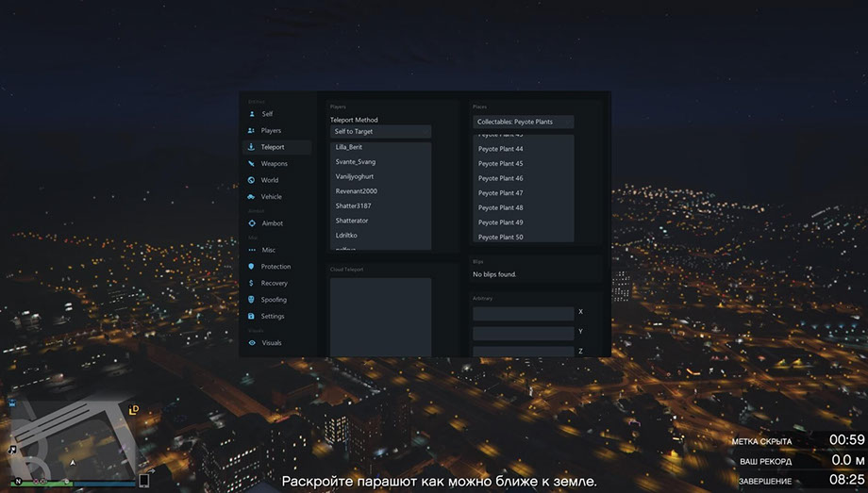Open the Teleport Method dropdown

coord(380,132)
